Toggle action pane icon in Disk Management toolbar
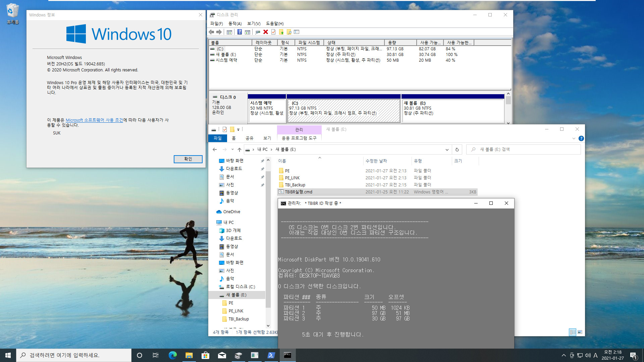 coord(248,32)
